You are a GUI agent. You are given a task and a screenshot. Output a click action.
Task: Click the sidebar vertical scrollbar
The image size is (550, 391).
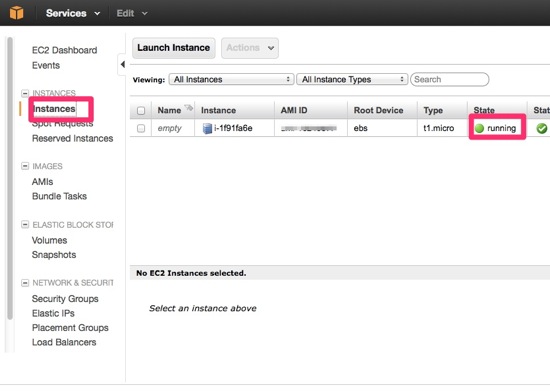10,178
